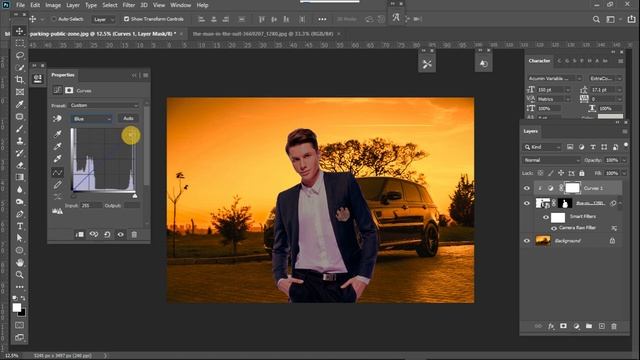Open the Image menu
This screenshot has height=360, width=640.
click(x=53, y=5)
